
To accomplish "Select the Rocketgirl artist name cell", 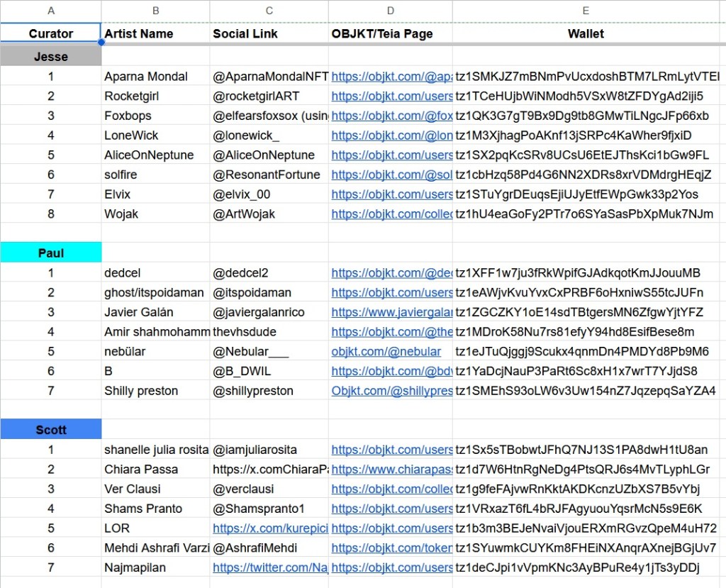I will pos(155,96).
